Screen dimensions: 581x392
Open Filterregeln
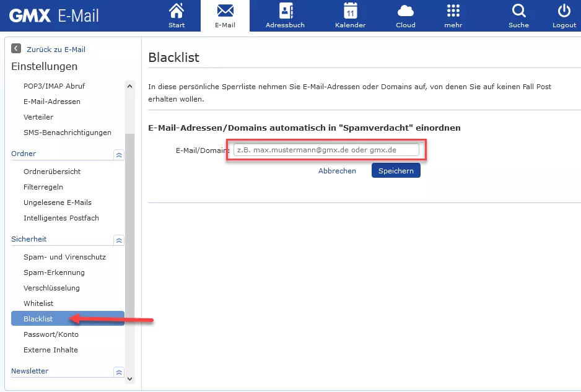pos(43,187)
